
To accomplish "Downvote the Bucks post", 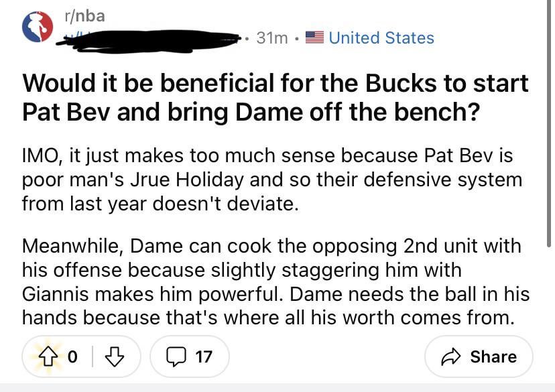I will pos(115,356).
